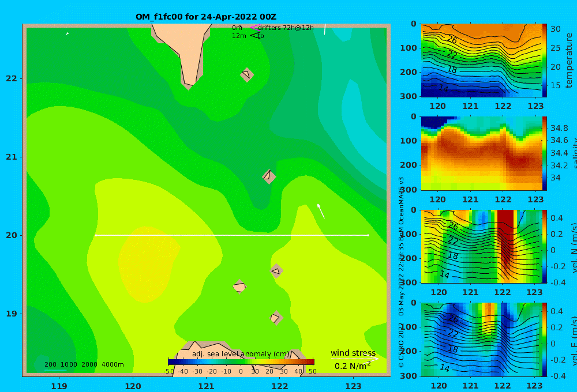Click the 30 tick on temperature colorbar
The height and width of the screenshot is (392, 577).
pos(555,29)
